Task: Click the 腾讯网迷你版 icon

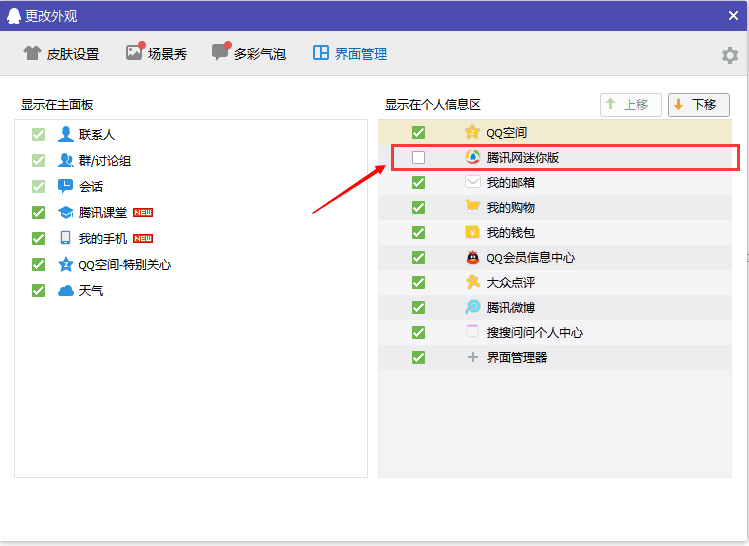Action: [x=472, y=157]
